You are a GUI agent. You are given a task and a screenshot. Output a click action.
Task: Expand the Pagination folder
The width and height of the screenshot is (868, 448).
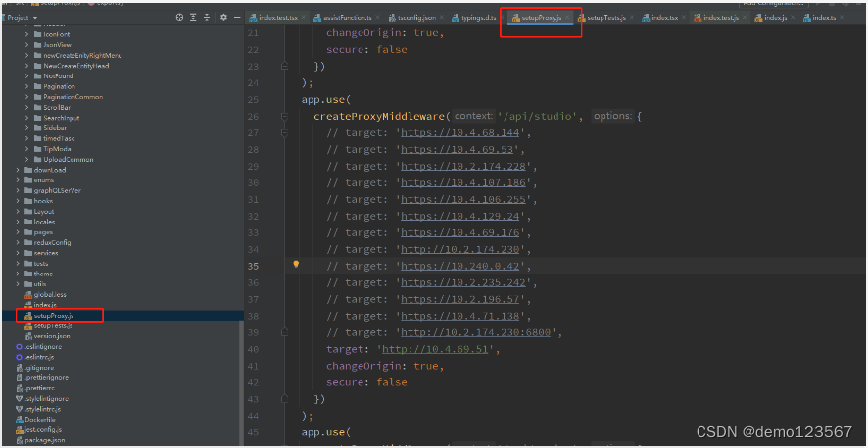[26, 86]
